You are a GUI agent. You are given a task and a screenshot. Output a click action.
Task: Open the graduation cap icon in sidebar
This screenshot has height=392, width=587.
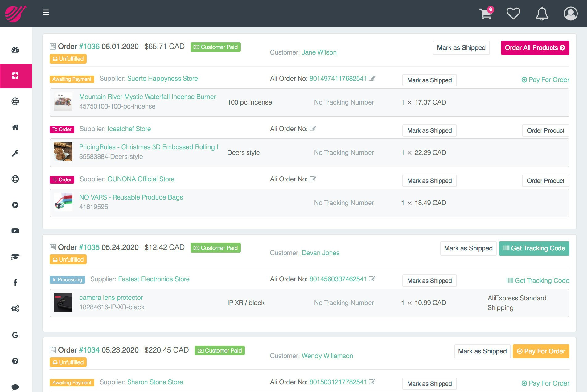15,257
